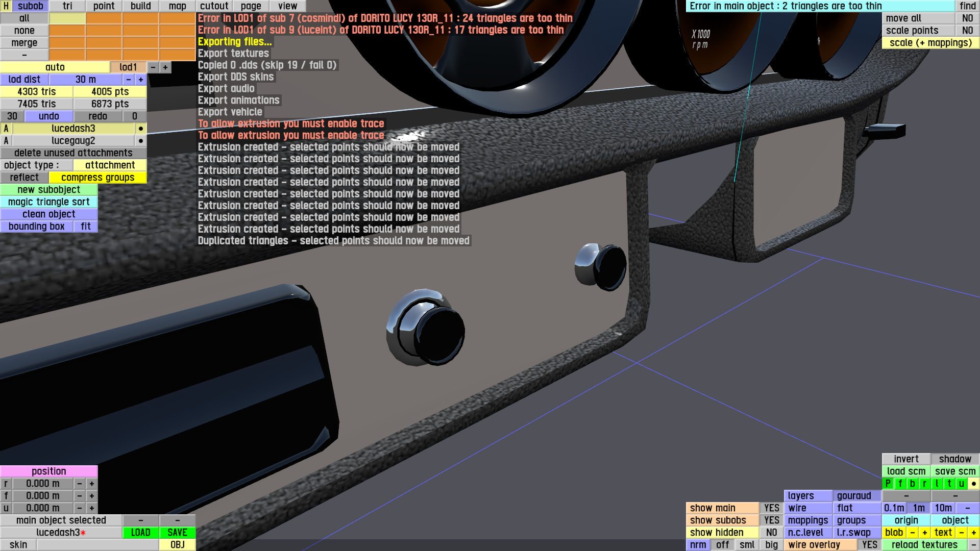
Task: Click magic triangle sort
Action: point(49,202)
